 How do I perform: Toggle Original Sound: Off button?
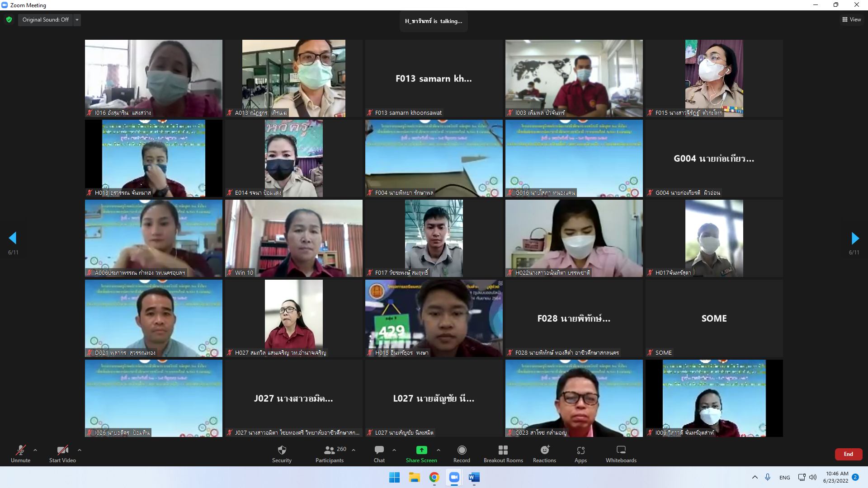point(45,20)
